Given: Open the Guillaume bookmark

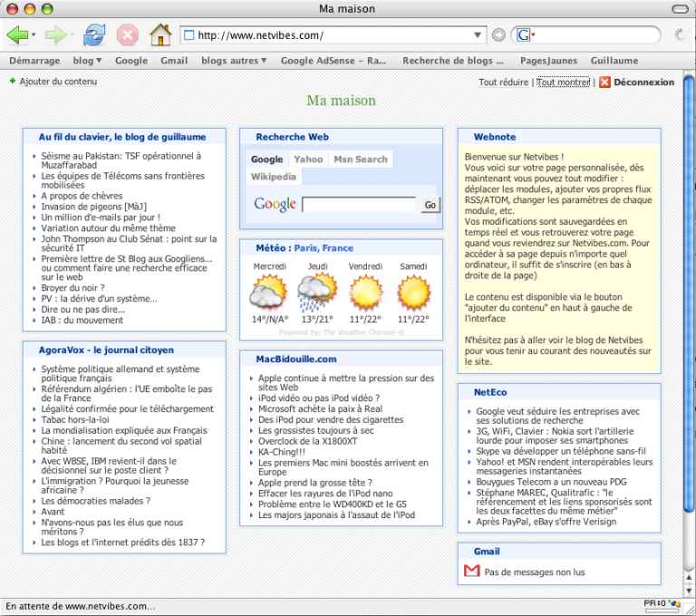Looking at the screenshot, I should pyautogui.click(x=614, y=61).
